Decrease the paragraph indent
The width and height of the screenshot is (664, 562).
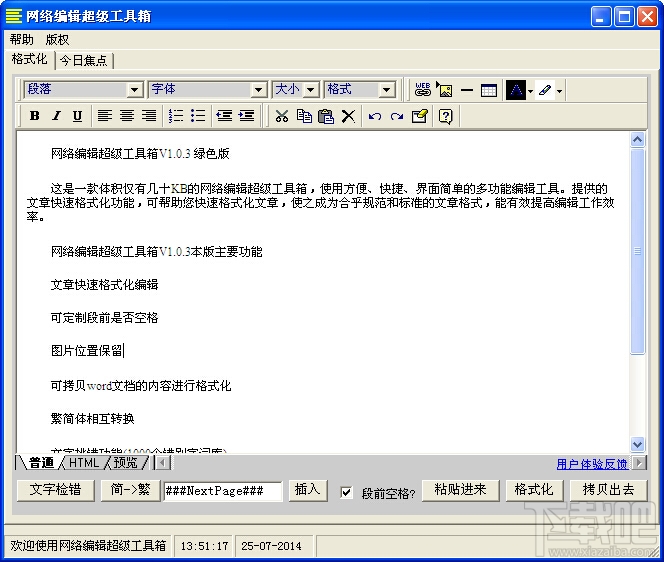click(x=224, y=116)
